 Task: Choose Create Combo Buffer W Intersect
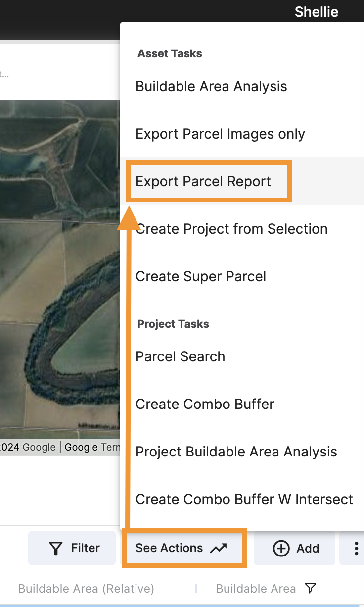pos(244,499)
